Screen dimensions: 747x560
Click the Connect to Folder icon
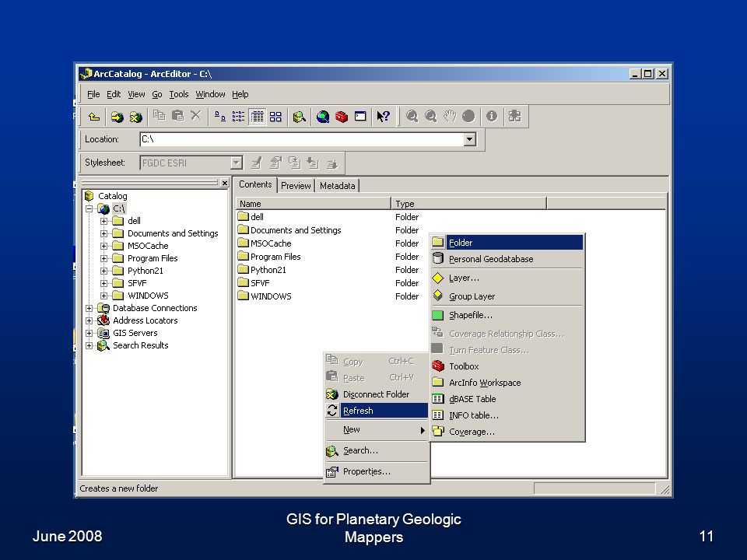click(117, 116)
